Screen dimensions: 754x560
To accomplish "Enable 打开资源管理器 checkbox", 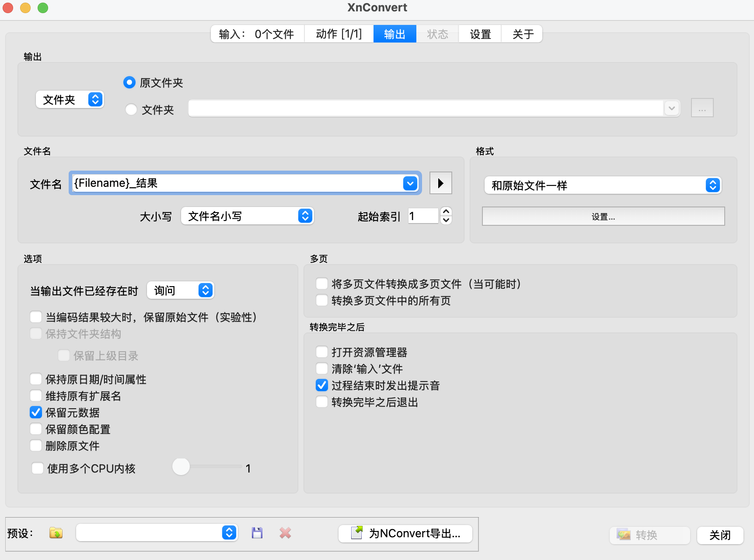I will (322, 352).
